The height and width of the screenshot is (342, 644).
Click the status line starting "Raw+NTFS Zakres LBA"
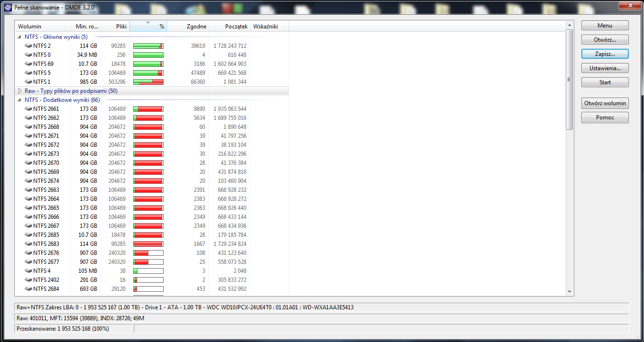[322, 307]
